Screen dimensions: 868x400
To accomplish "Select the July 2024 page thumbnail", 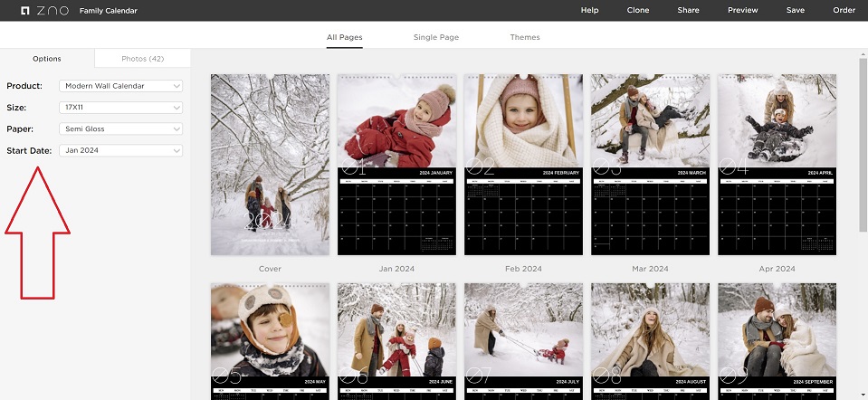I will (x=524, y=341).
